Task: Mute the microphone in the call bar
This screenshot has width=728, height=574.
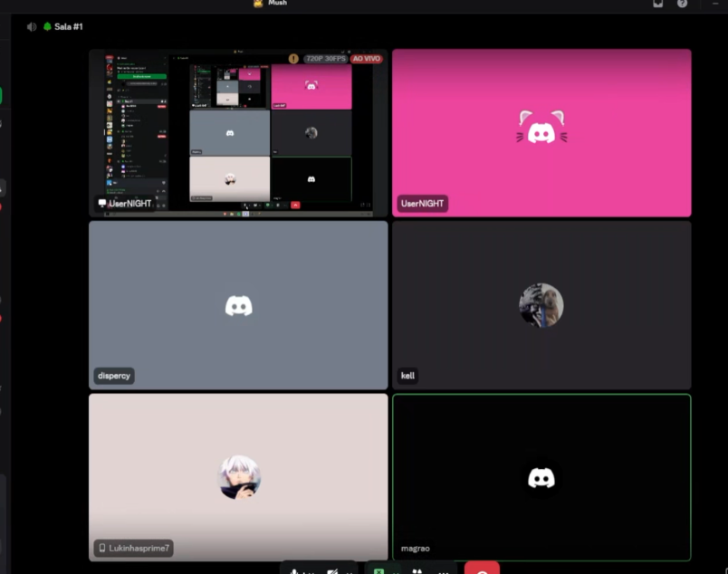Action: pos(294,570)
